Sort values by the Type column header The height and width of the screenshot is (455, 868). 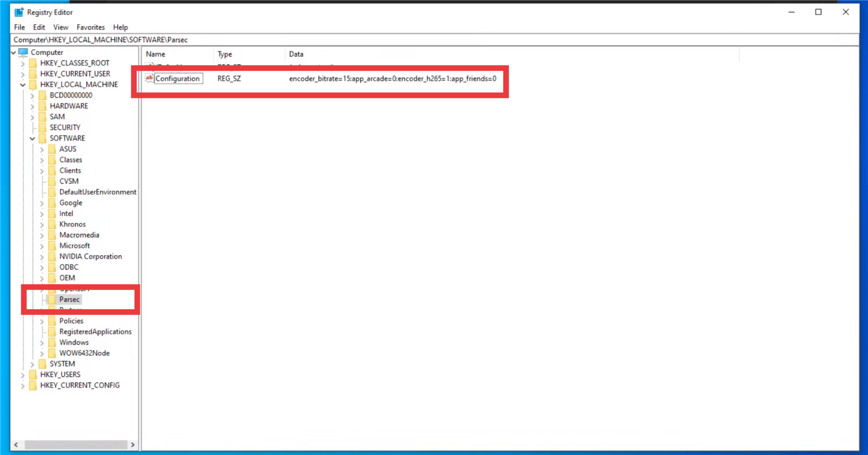(225, 54)
